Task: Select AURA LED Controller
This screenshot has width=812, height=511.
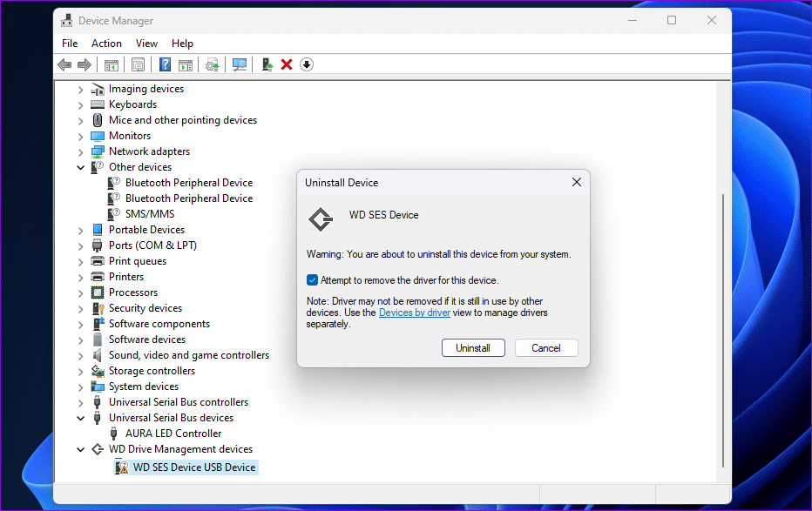Action: click(x=173, y=434)
